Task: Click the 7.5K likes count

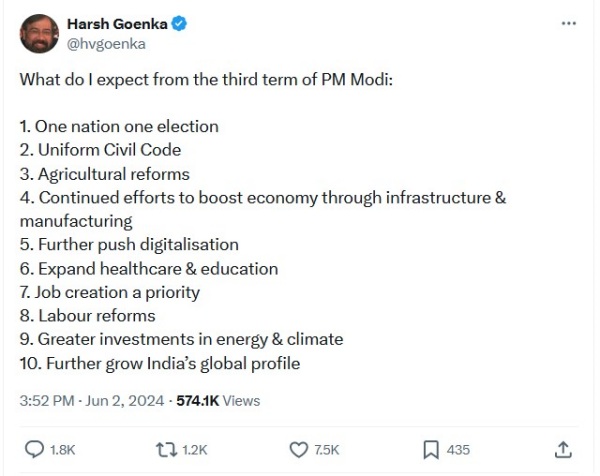Action: (x=326, y=450)
